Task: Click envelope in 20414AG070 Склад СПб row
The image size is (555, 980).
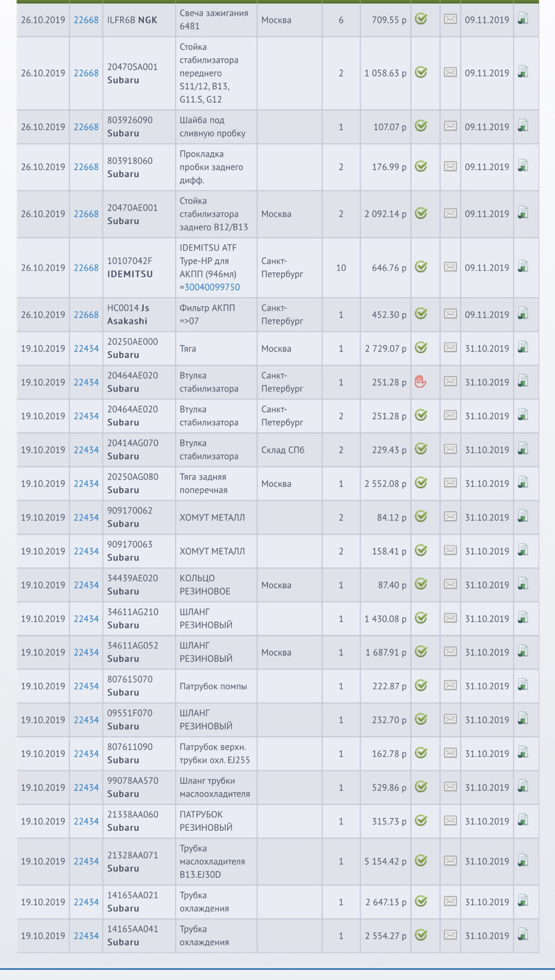Action: [x=450, y=449]
